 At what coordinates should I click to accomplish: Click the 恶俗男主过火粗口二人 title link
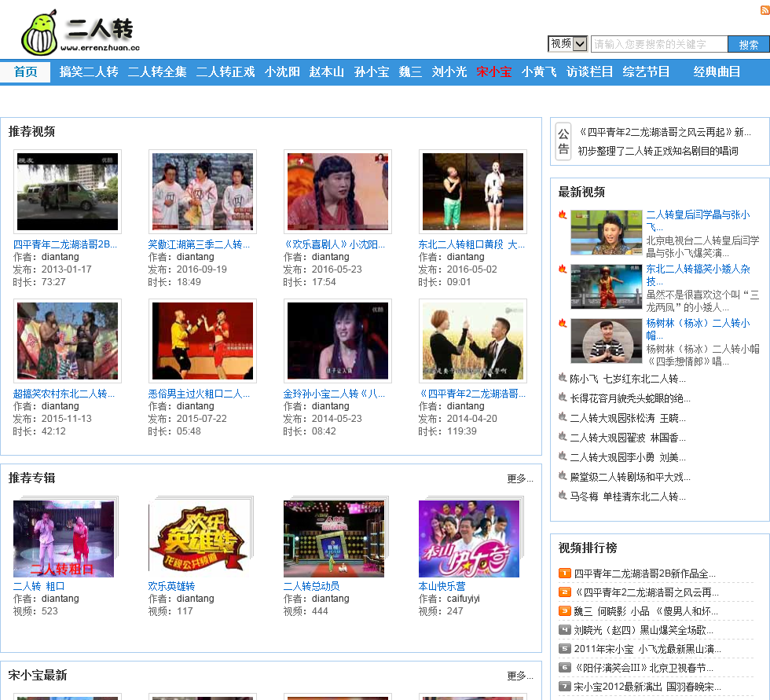click(199, 394)
